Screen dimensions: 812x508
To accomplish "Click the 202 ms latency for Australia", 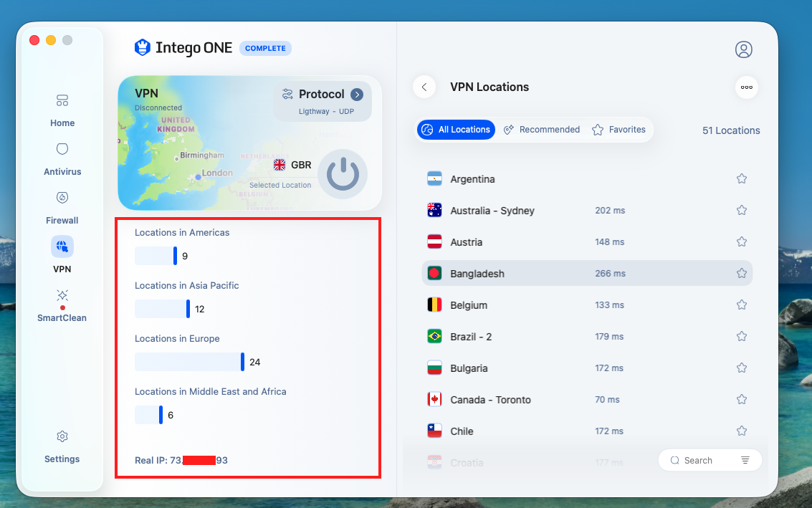I will 610,210.
